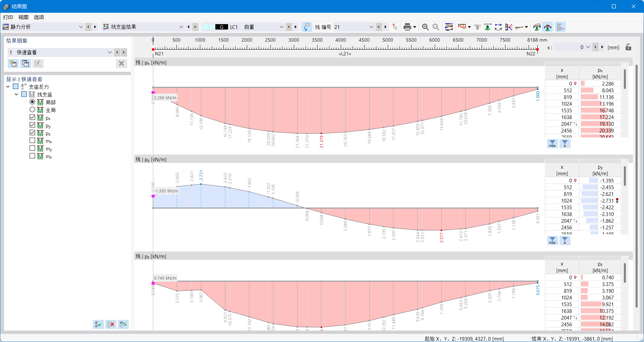Uncheck the py checkbox
This screenshot has width=644, height=342.
pyautogui.click(x=32, y=125)
